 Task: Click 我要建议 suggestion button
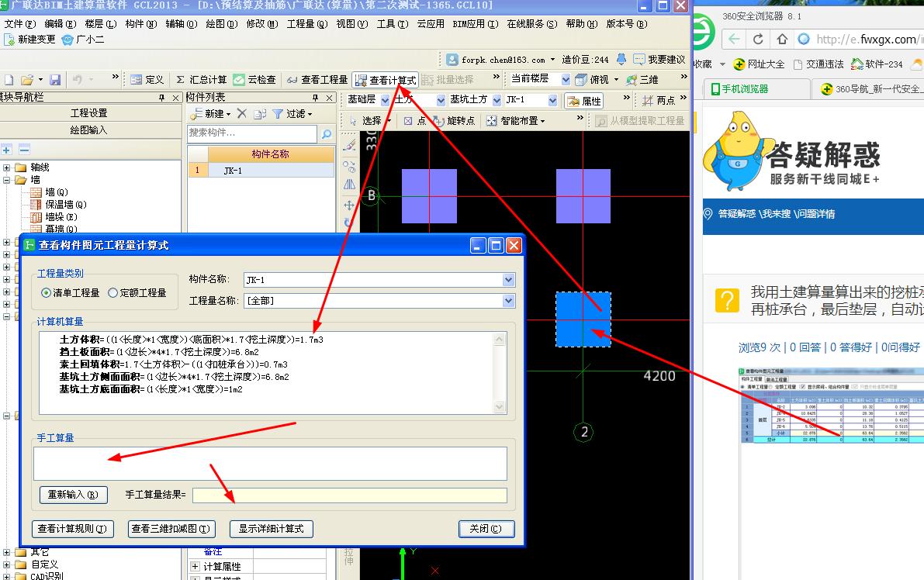pos(659,60)
